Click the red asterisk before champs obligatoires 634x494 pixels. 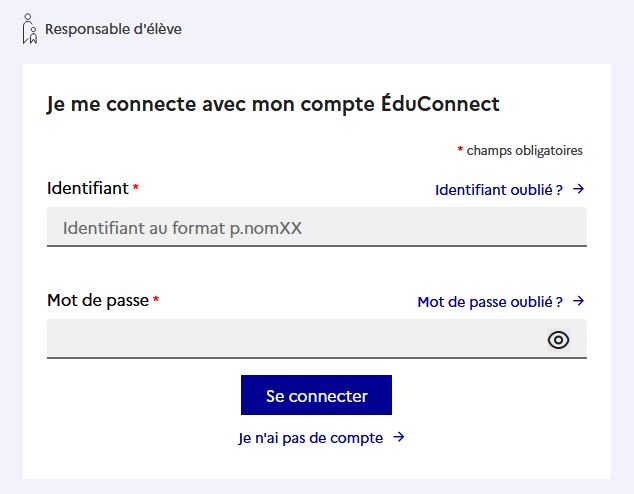click(x=460, y=149)
